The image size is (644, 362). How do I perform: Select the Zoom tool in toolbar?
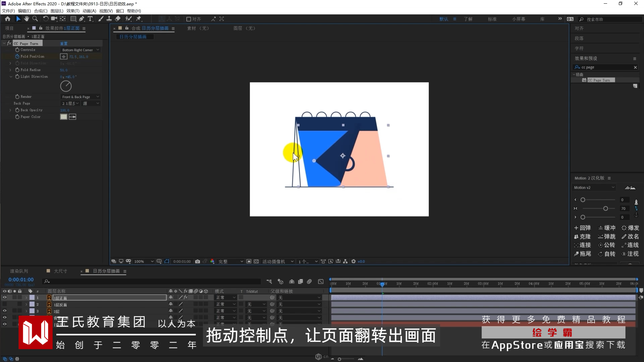[x=35, y=19]
